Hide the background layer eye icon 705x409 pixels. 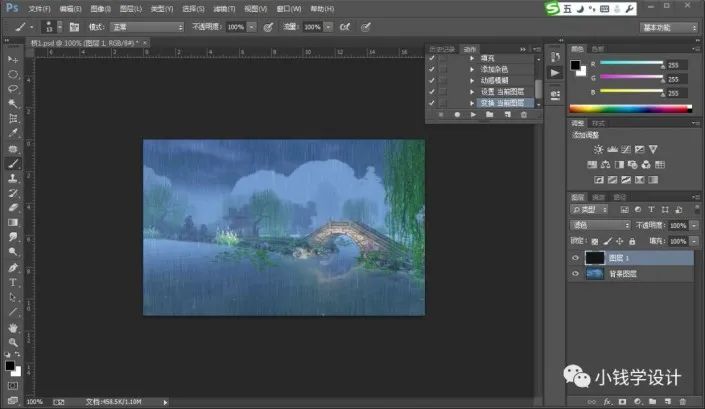pyautogui.click(x=575, y=274)
